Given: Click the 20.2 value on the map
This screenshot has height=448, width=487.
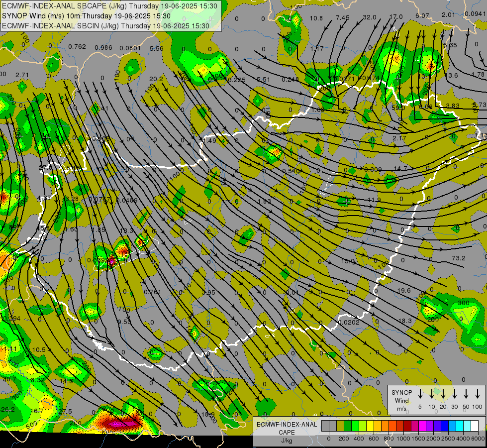Looking at the screenshot, I should [156, 79].
